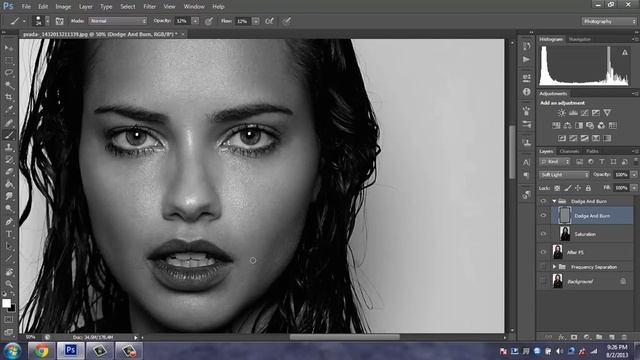Open the brush Flow slider dropdown
The width and height of the screenshot is (640, 360).
(256, 21)
